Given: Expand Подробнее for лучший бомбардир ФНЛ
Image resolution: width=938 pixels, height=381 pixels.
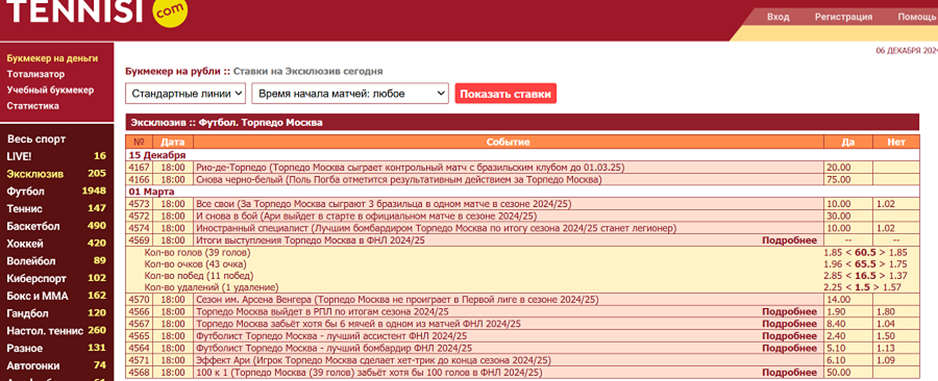Looking at the screenshot, I should pos(789,348).
